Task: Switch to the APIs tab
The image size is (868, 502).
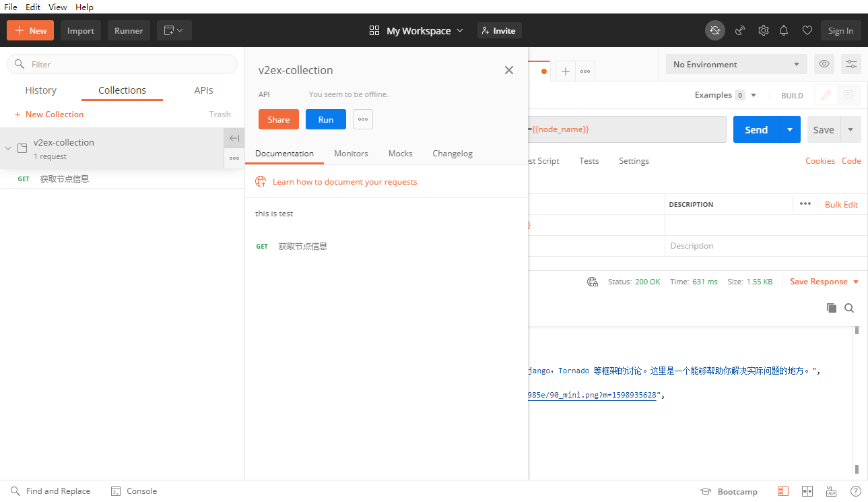Action: coord(203,90)
